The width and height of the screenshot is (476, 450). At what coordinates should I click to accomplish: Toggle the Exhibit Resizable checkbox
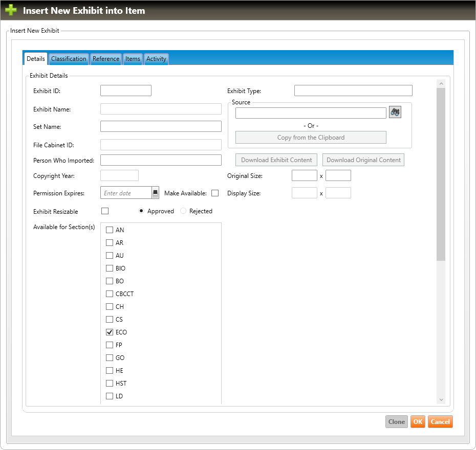[x=105, y=211]
